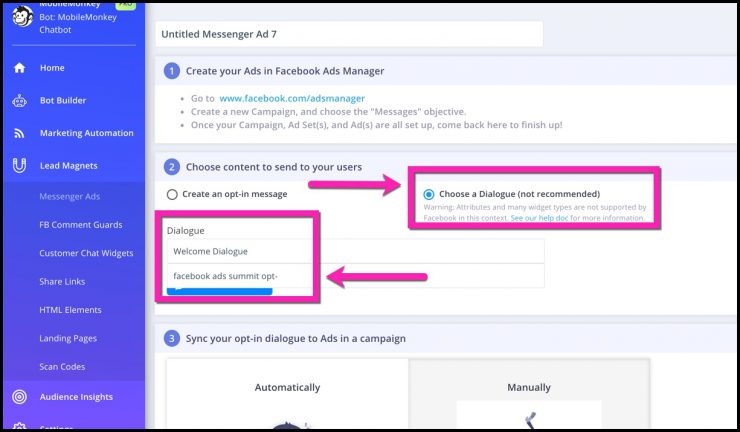Edit the Untitled Messenger Ad 7 name field
The image size is (740, 432).
click(x=349, y=34)
